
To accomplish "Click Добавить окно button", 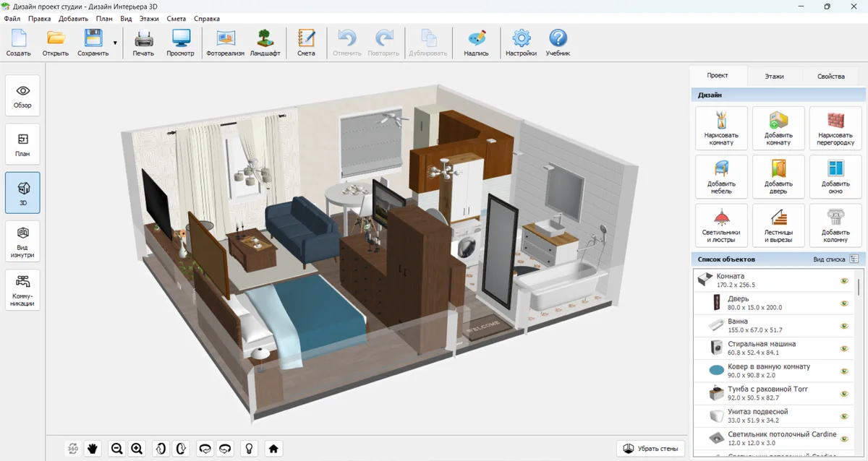I will pyautogui.click(x=835, y=176).
